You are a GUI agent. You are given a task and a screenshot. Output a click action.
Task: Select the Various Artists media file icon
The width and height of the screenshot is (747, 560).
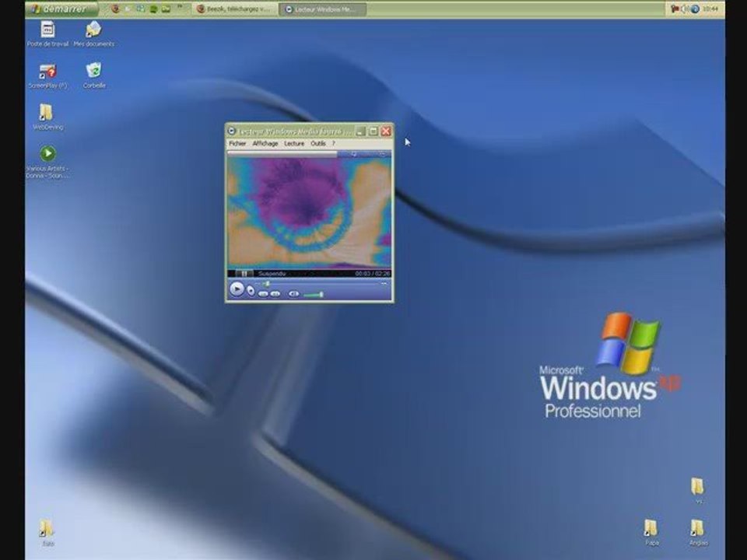pyautogui.click(x=47, y=162)
